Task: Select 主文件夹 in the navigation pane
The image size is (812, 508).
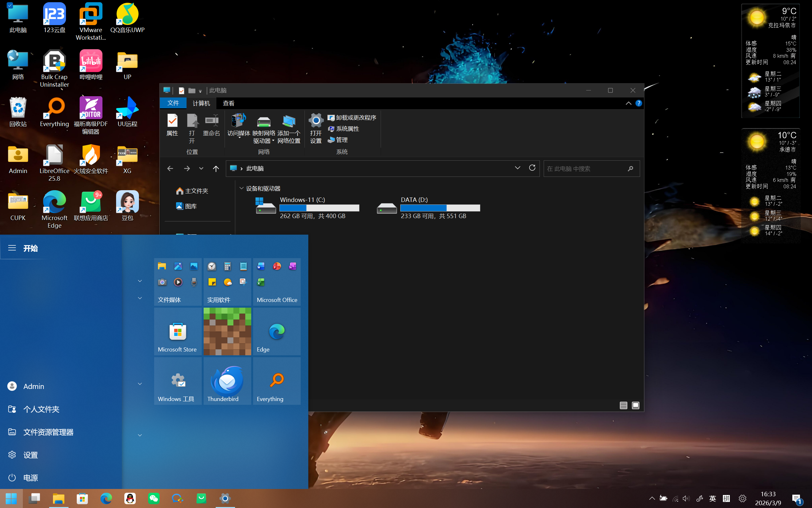Action: click(192, 191)
